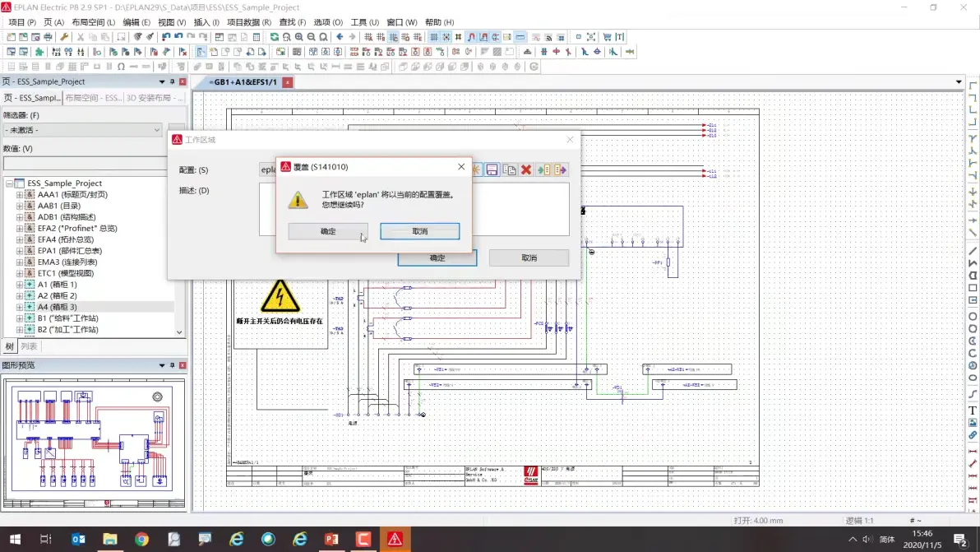Click the Print icon in the top toolbar

point(48,37)
